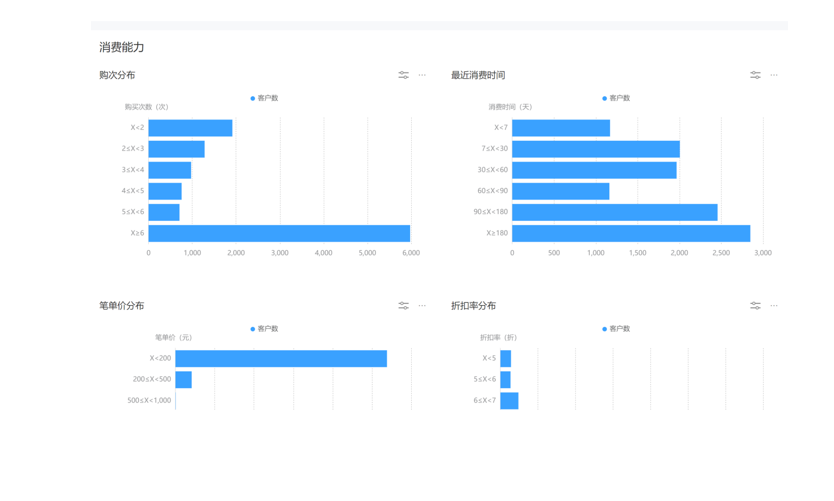The image size is (834, 501).
Task: Toggle 客户数 legend in 折扣率分布 chart
Action: pyautogui.click(x=617, y=329)
